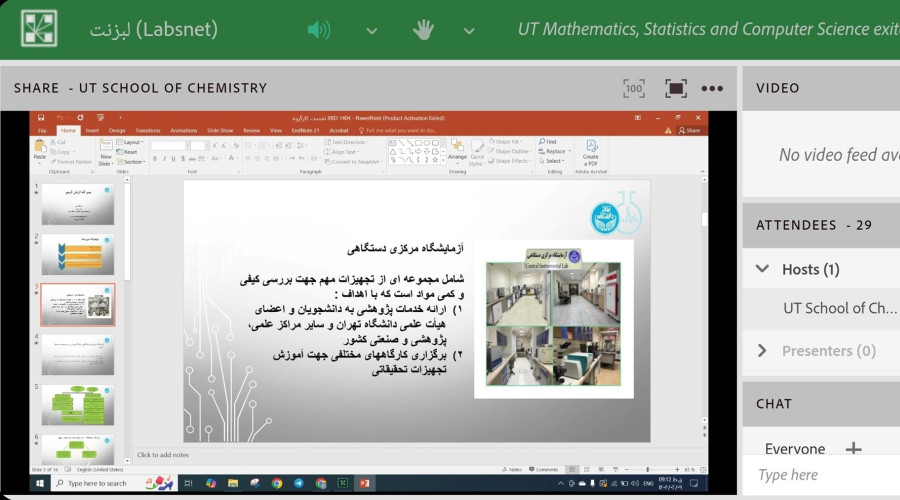Select the fourth slide thumbnail
This screenshot has height=500, width=900.
tap(77, 354)
